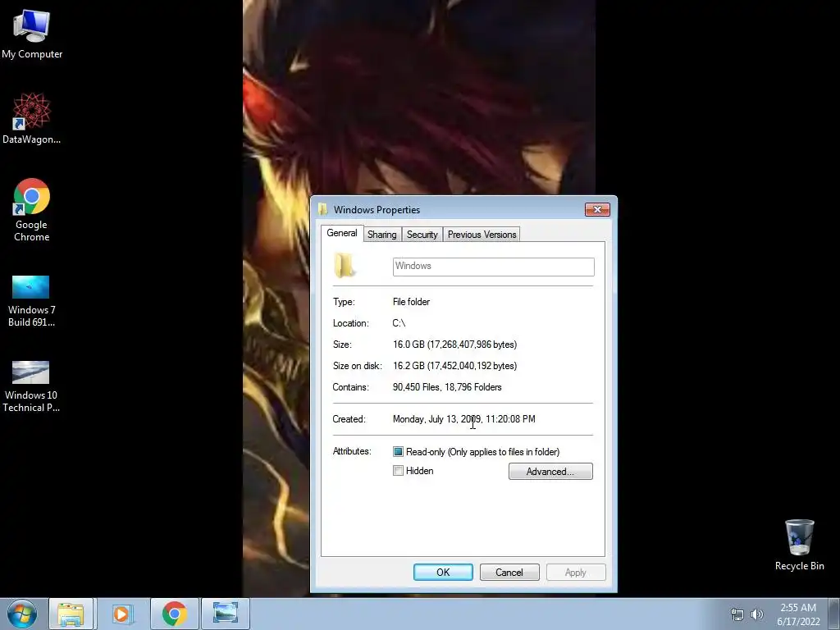Switch to the General tab

(x=342, y=233)
